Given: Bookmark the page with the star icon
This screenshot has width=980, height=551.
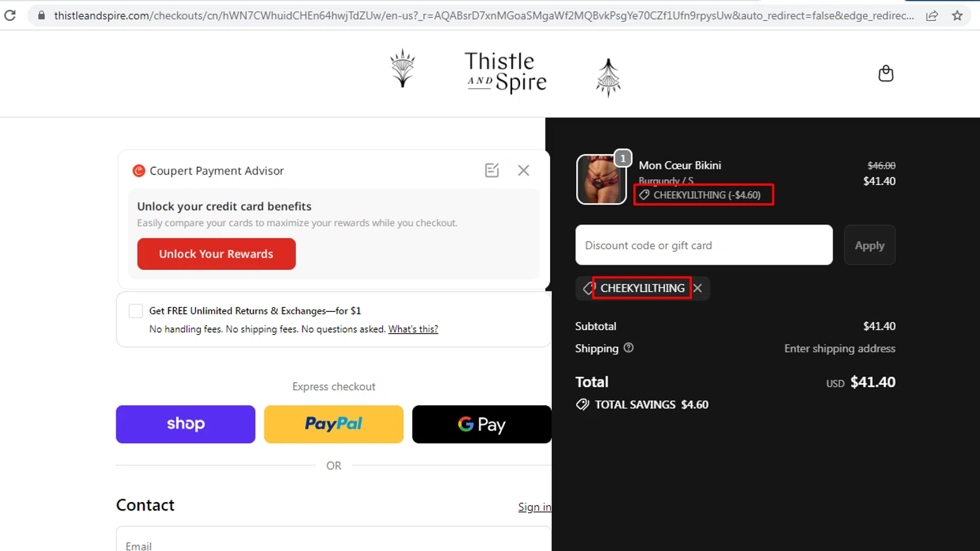Looking at the screenshot, I should click(x=957, y=16).
